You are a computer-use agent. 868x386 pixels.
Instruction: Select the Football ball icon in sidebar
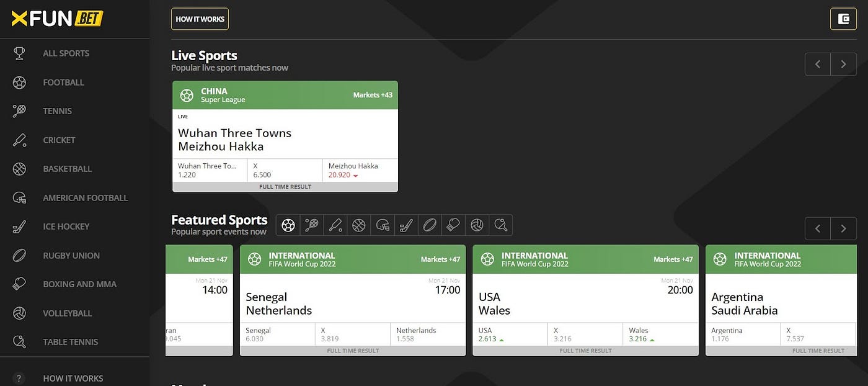pyautogui.click(x=19, y=82)
